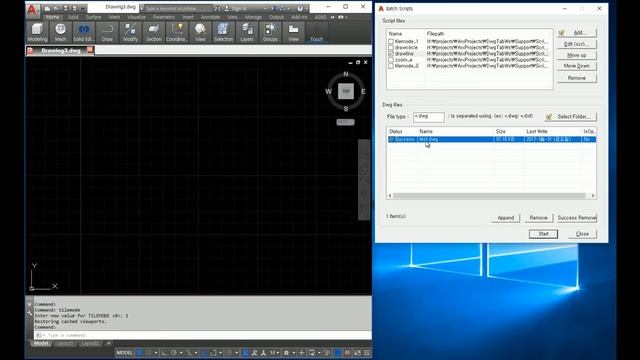This screenshot has width=640, height=360.
Task: Click the Move up button
Action: [x=577, y=55]
